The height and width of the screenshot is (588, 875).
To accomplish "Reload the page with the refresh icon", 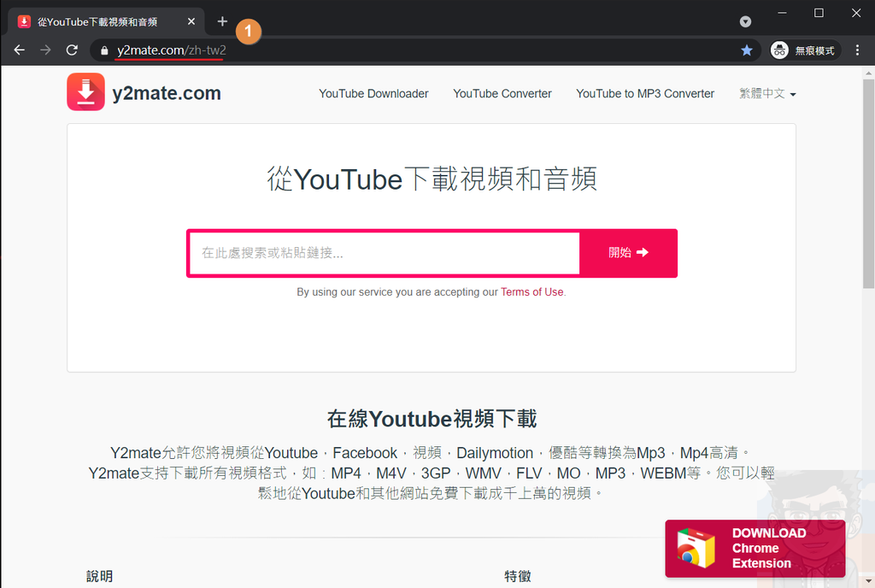I will pos(72,50).
